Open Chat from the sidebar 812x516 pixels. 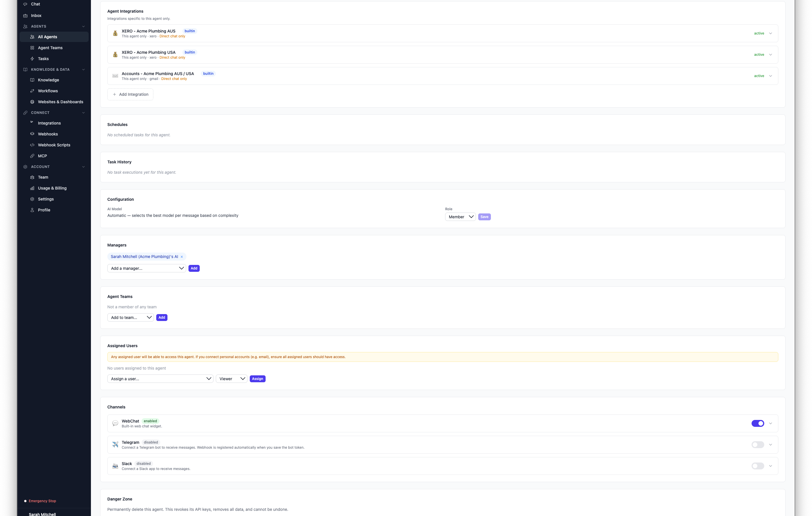35,4
